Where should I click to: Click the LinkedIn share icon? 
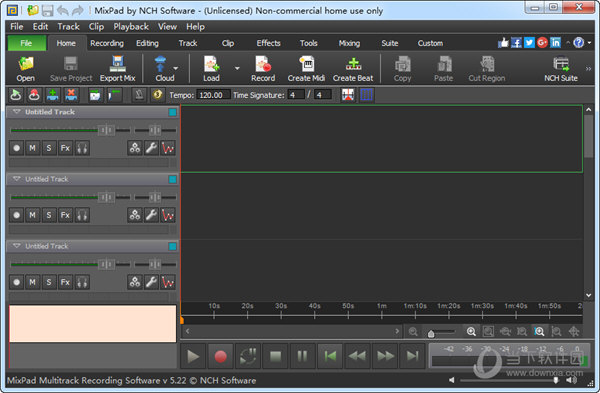tap(555, 42)
